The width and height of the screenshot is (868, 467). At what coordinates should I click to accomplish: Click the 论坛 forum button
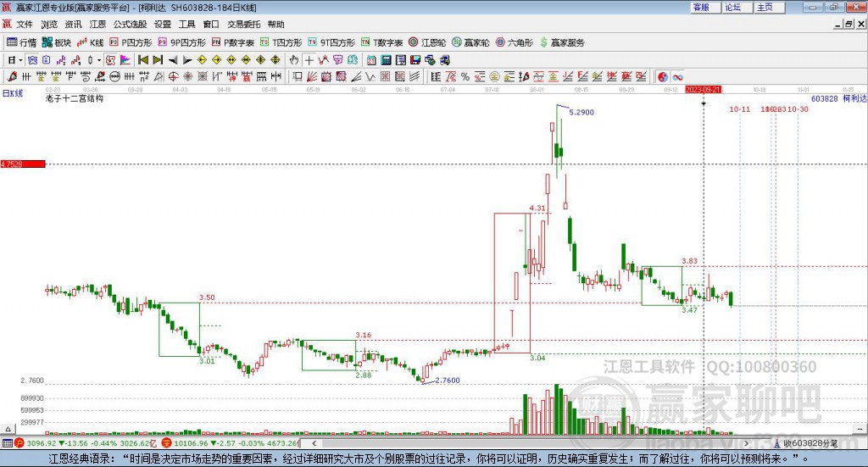pyautogui.click(x=737, y=7)
